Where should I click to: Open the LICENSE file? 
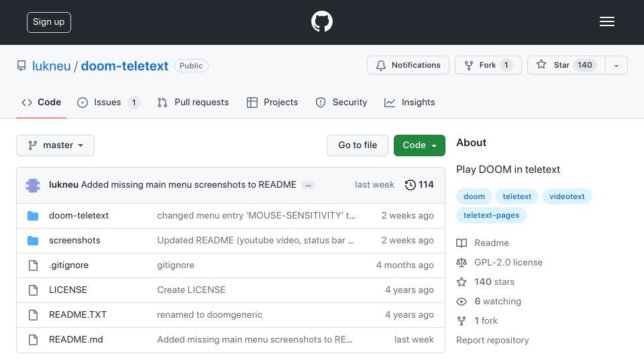(68, 290)
